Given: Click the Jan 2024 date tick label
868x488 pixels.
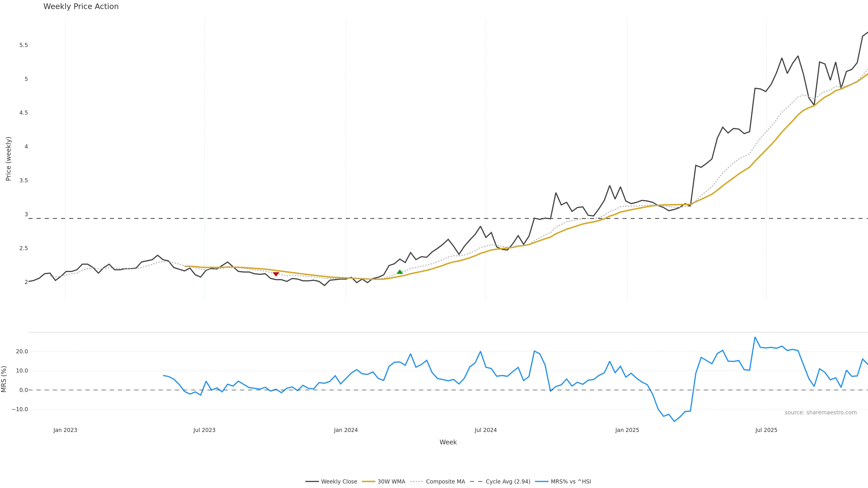Looking at the screenshot, I should pyautogui.click(x=346, y=430).
